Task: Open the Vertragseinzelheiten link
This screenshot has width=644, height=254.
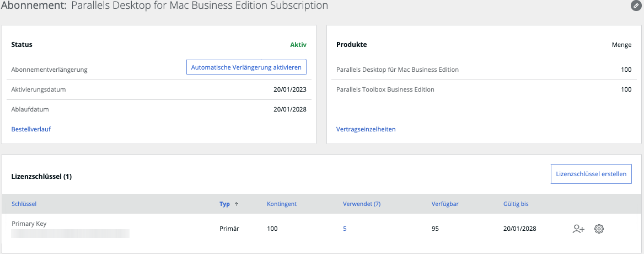Action: (x=366, y=129)
